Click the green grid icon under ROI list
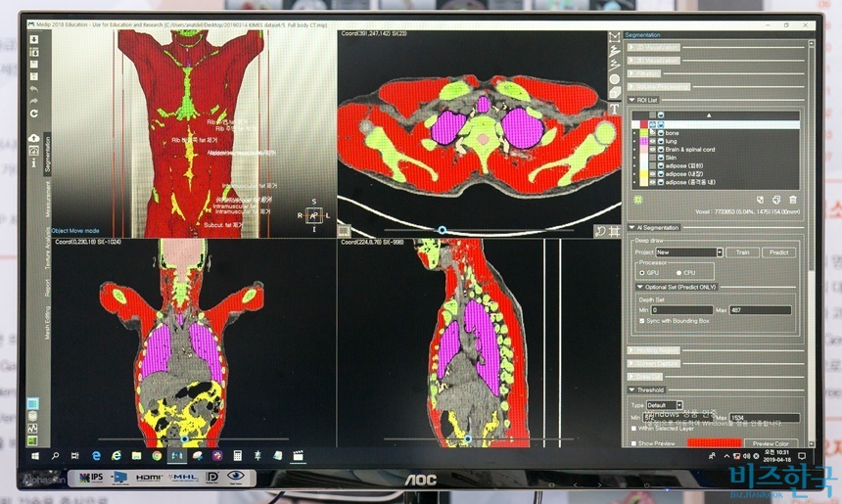 click(637, 200)
